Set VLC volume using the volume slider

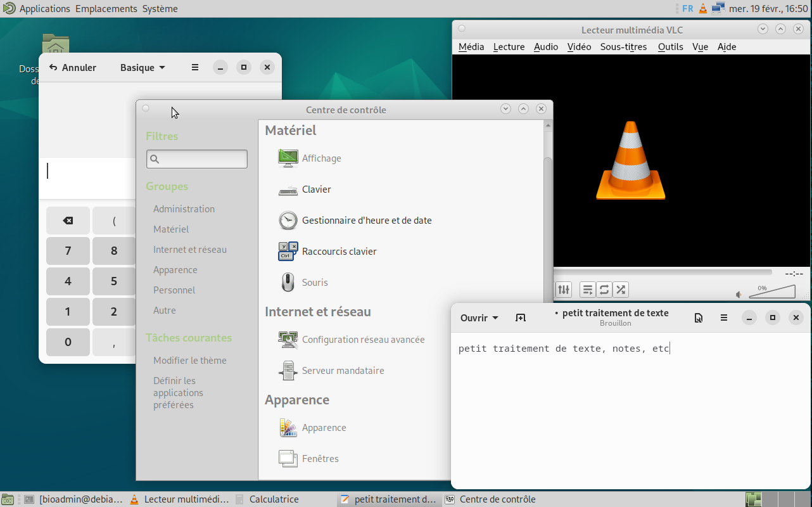771,292
